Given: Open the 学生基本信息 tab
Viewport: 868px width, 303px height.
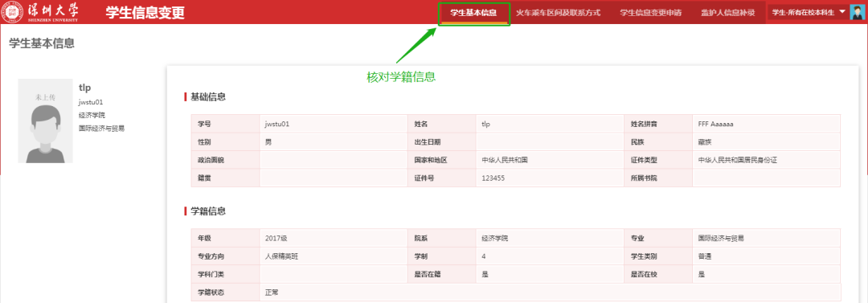Looking at the screenshot, I should coord(473,12).
